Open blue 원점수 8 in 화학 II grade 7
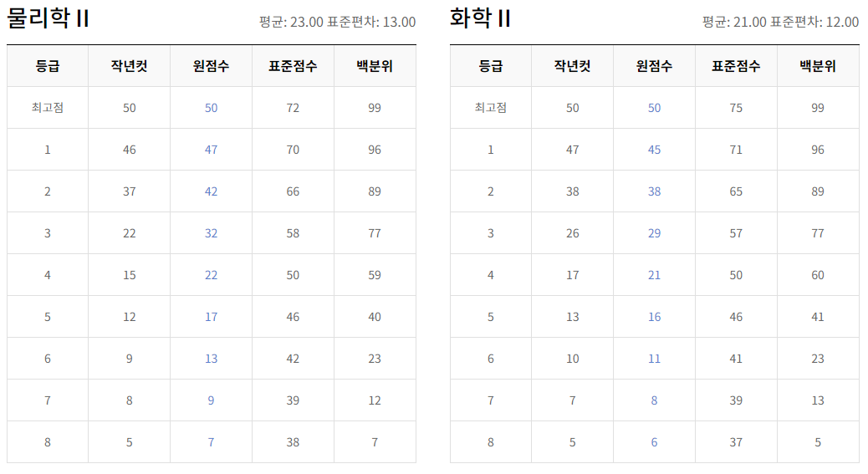868x474 pixels. click(654, 400)
